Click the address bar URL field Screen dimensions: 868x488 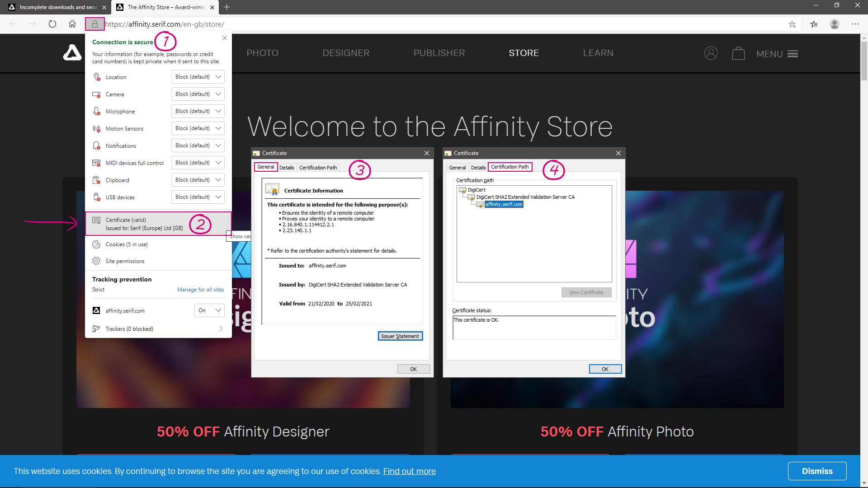click(443, 24)
